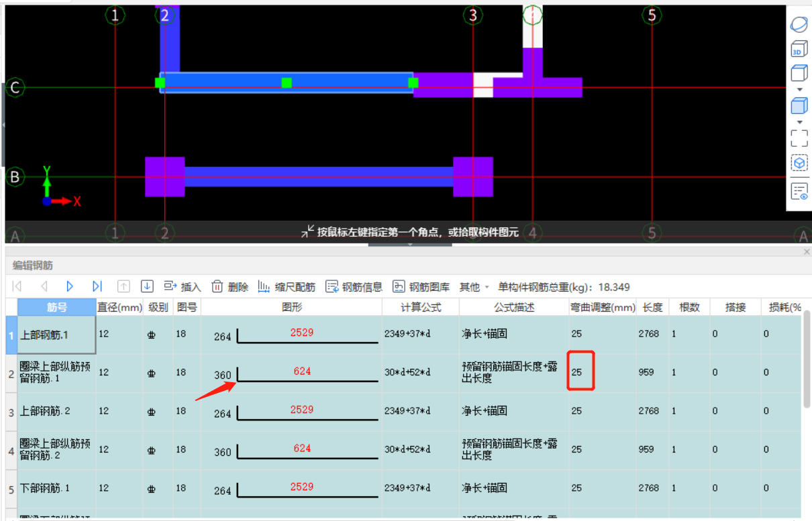The width and height of the screenshot is (812, 521).
Task: Collapse panel using center splitter arrow
Action: coord(410,245)
